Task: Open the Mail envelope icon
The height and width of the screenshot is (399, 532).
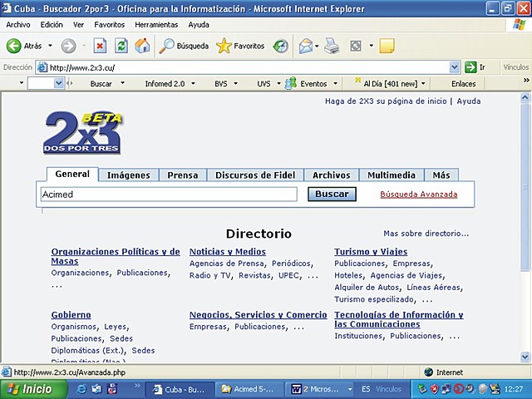Action: [306, 46]
